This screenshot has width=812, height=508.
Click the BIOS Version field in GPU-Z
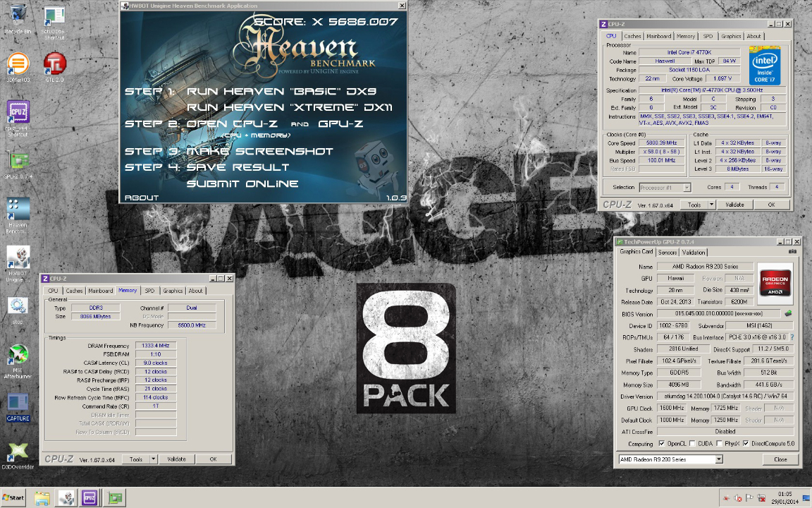tap(718, 313)
